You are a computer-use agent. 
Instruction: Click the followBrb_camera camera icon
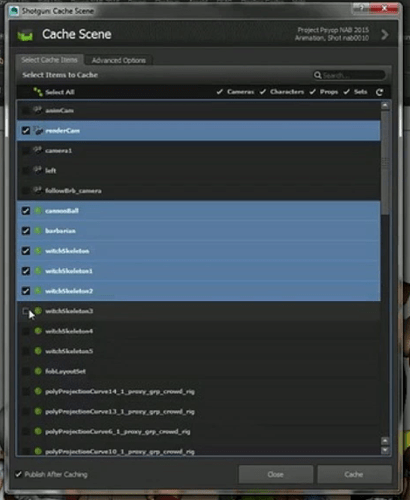click(38, 190)
